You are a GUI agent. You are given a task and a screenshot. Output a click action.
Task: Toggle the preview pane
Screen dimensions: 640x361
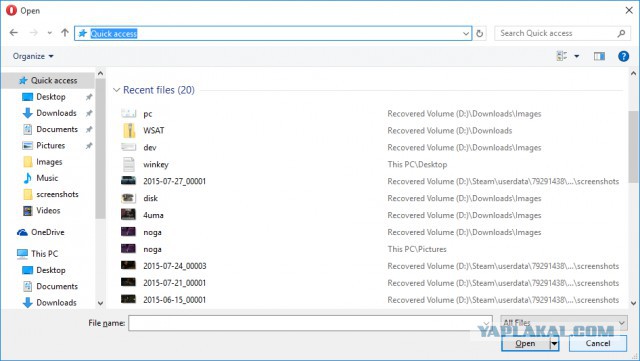point(599,56)
